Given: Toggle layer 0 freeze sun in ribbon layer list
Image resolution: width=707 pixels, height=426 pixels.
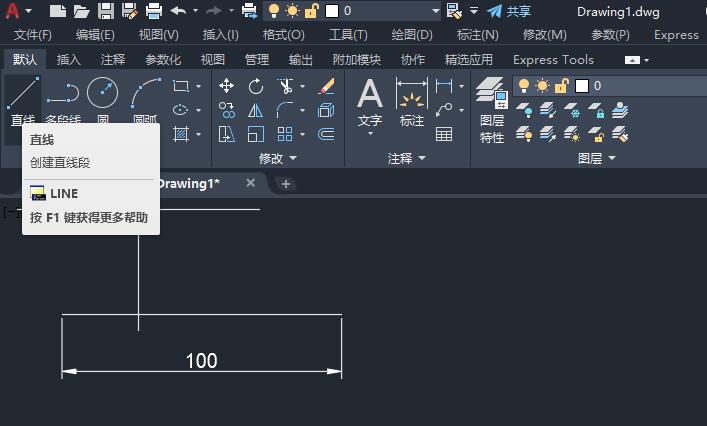Looking at the screenshot, I should (542, 86).
